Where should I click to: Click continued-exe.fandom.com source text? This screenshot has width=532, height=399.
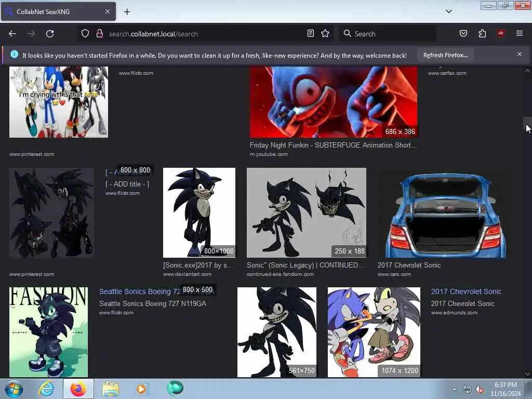(x=280, y=274)
